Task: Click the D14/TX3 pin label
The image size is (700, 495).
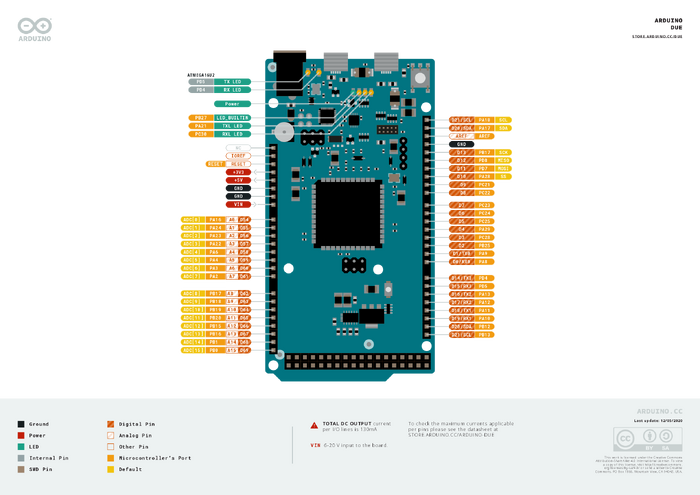Action: click(x=462, y=278)
